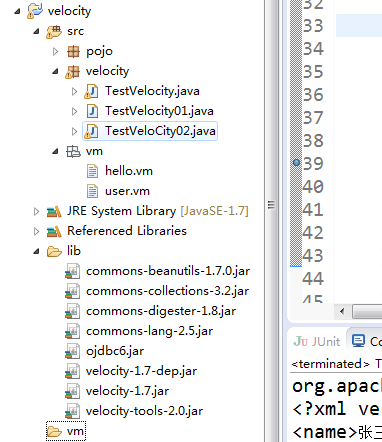Click the velocity-tools-2.0.jar icon
This screenshot has height=442, width=382.
73,411
